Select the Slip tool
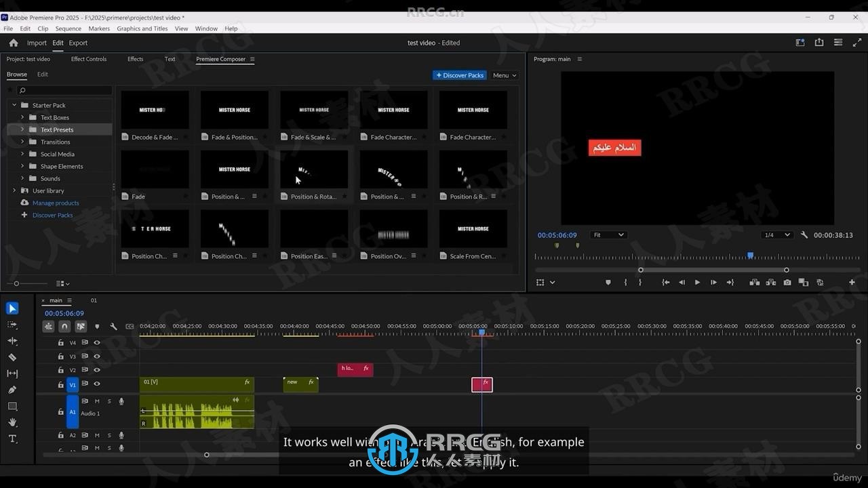The width and height of the screenshot is (868, 488). coord(12,373)
